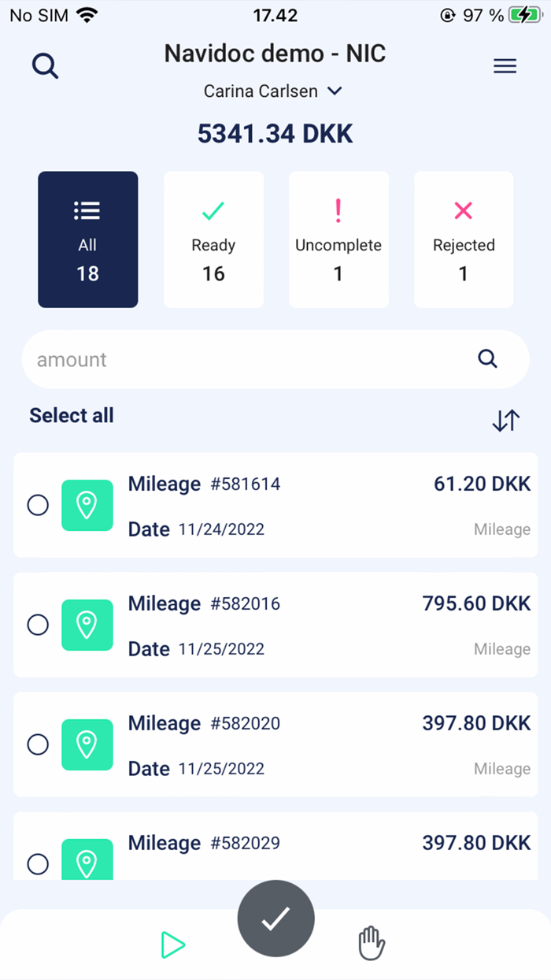Open the search magnifier icon top left
This screenshot has height=980, width=551.
(x=45, y=65)
